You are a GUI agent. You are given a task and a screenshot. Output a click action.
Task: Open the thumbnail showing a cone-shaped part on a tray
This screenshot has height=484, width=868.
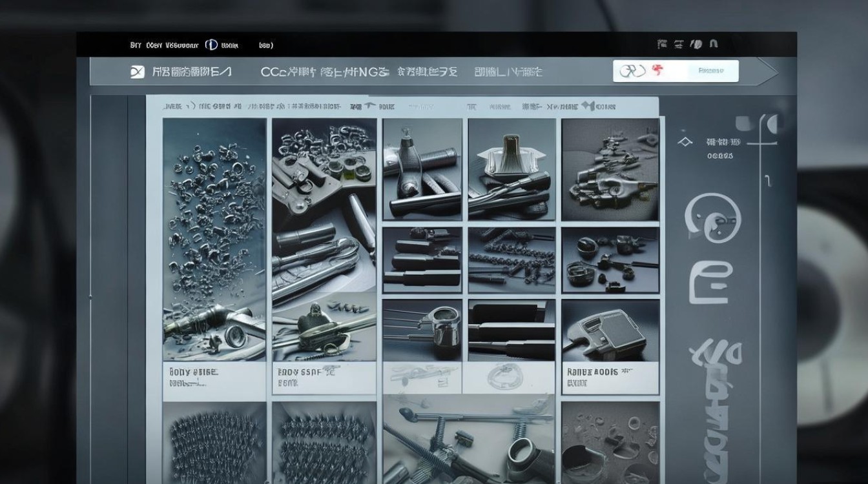(512, 170)
